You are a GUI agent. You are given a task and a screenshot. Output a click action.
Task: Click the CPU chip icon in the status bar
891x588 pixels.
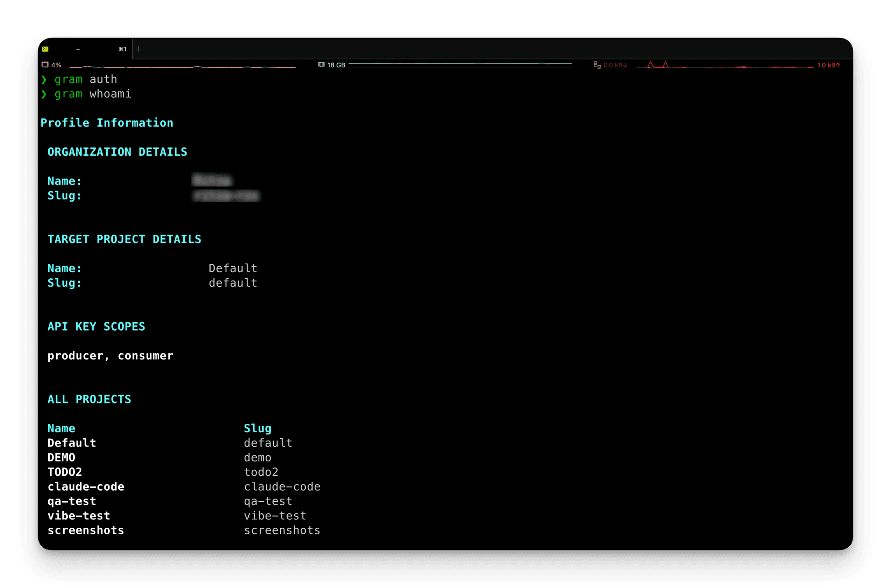45,65
